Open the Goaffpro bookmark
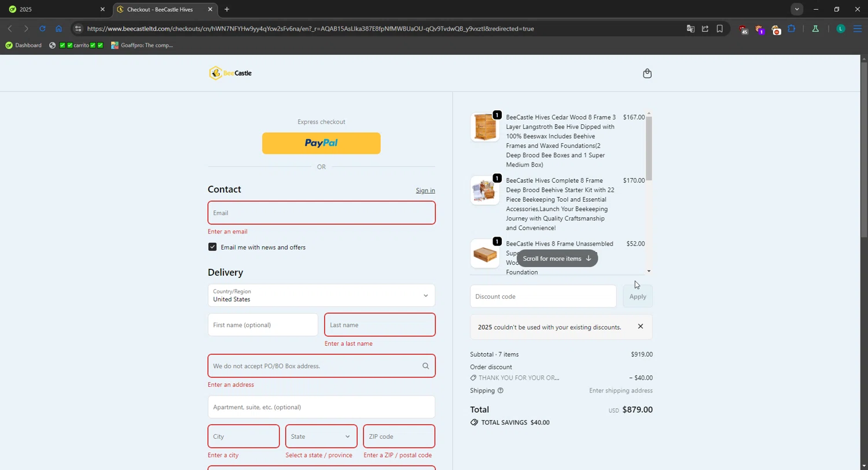The height and width of the screenshot is (470, 868). coord(142,45)
